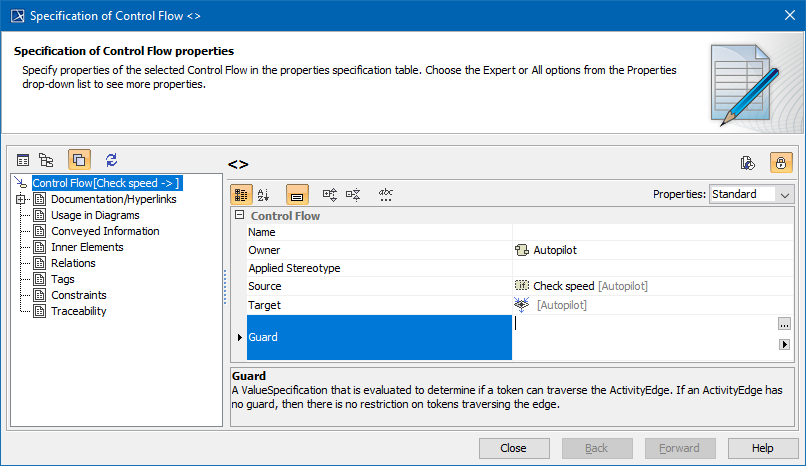
Task: Click the document history icon beside the lock
Action: pos(746,163)
